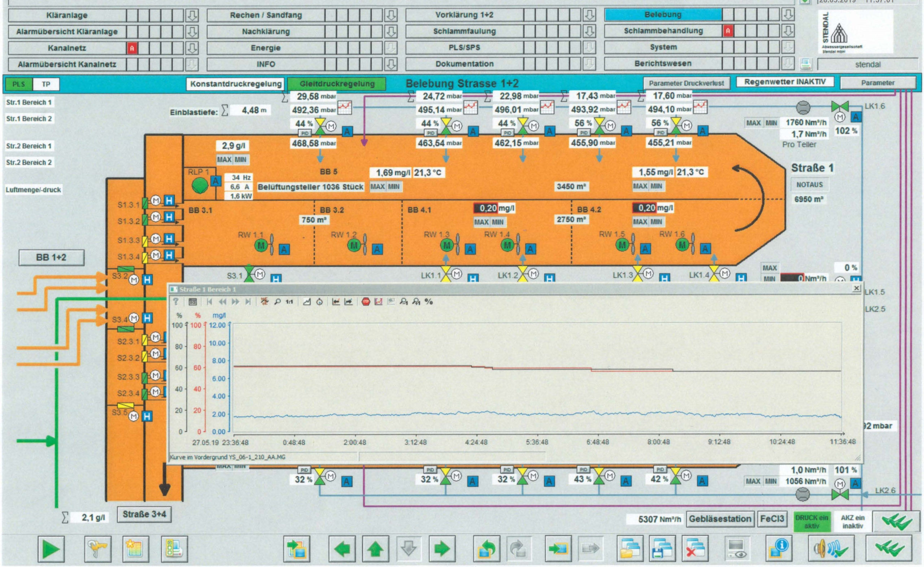Click the save screen composition disk icon
The image size is (924, 567).
point(663,549)
